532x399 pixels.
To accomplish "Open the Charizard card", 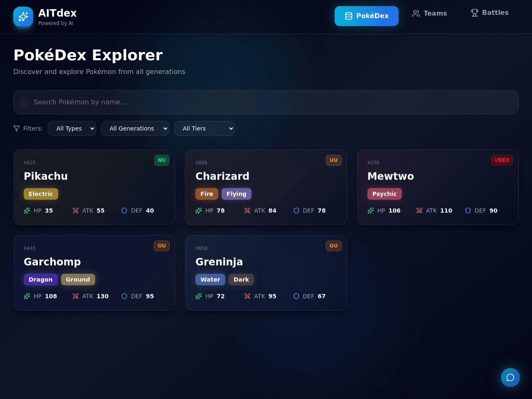I will pyautogui.click(x=266, y=187).
